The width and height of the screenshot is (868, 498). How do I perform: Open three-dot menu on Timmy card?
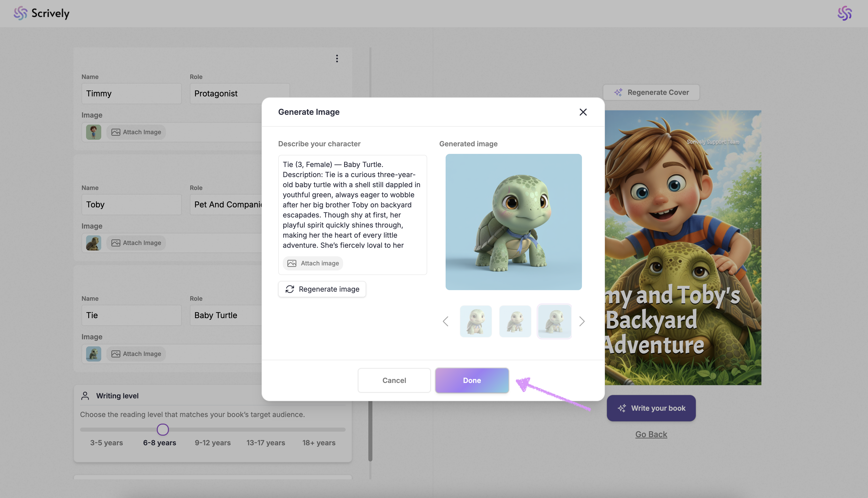[337, 59]
